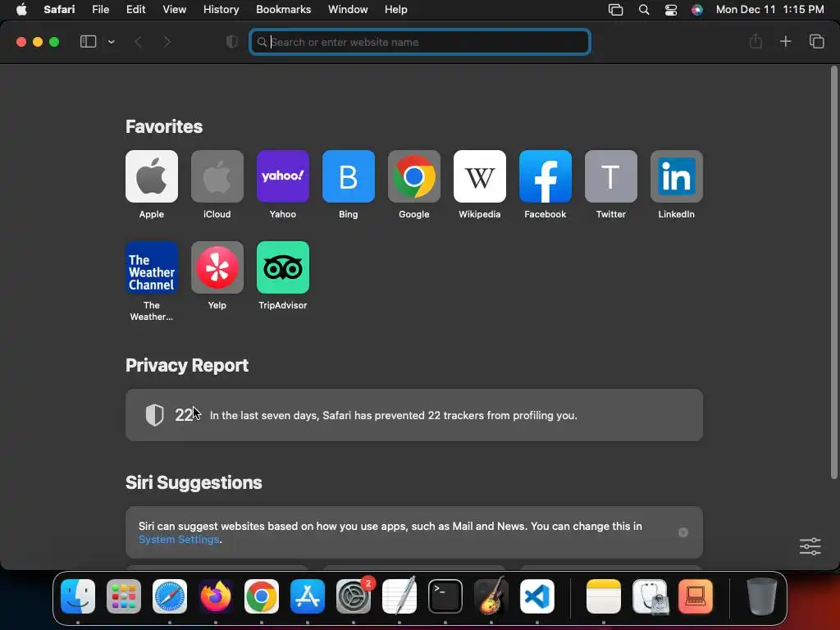
Task: Launch Finder from the Dock
Action: [78, 596]
